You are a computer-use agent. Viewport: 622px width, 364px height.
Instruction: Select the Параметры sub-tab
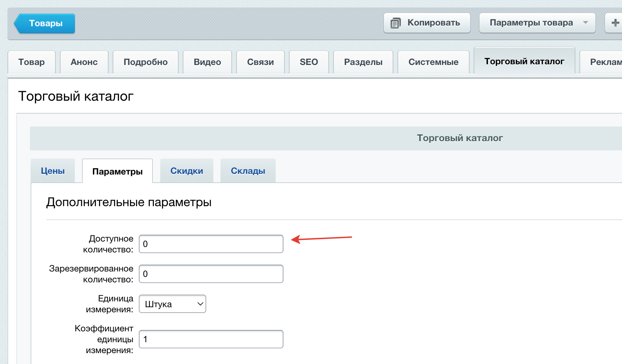(x=117, y=171)
